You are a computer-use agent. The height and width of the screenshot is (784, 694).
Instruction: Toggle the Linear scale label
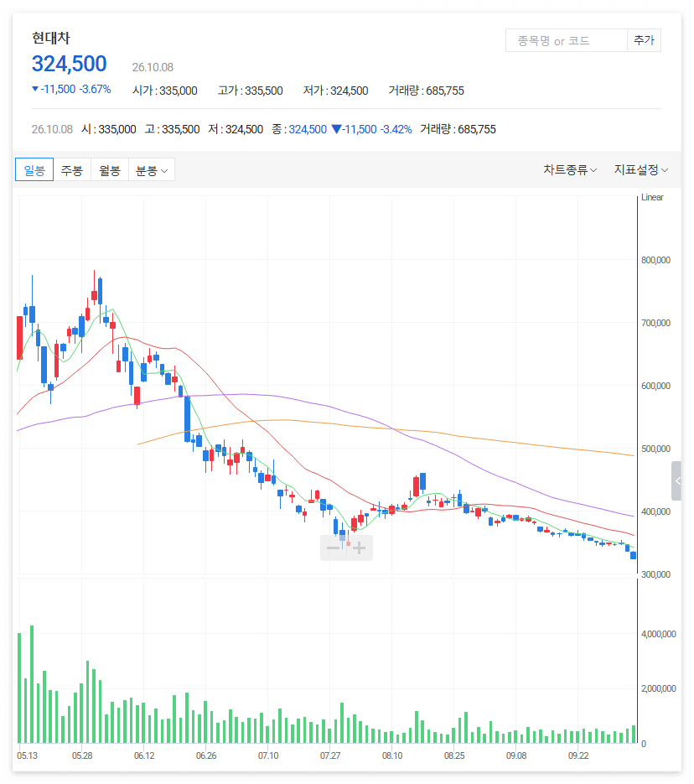coord(652,198)
